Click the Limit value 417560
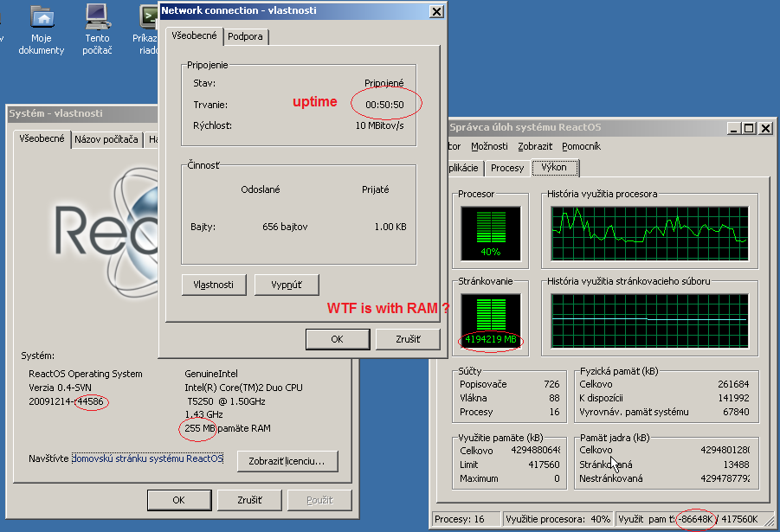This screenshot has width=780, height=532. tap(544, 465)
